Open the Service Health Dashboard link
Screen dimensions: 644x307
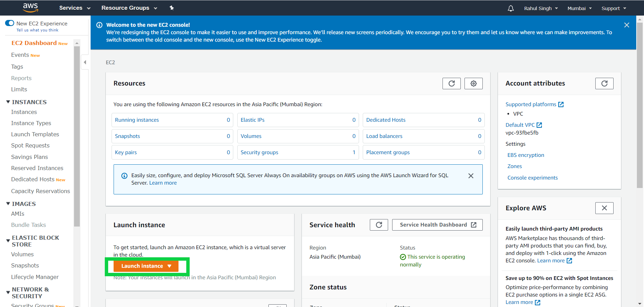coord(437,225)
